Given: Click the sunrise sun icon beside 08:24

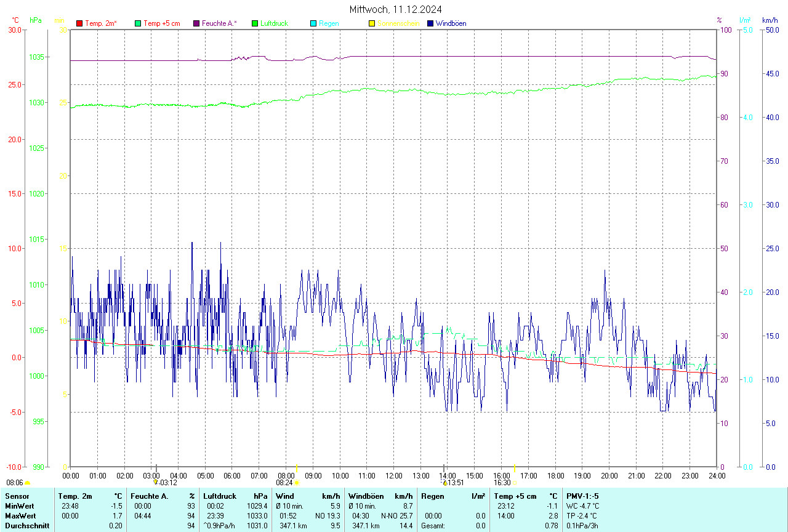Looking at the screenshot, I should [x=298, y=483].
